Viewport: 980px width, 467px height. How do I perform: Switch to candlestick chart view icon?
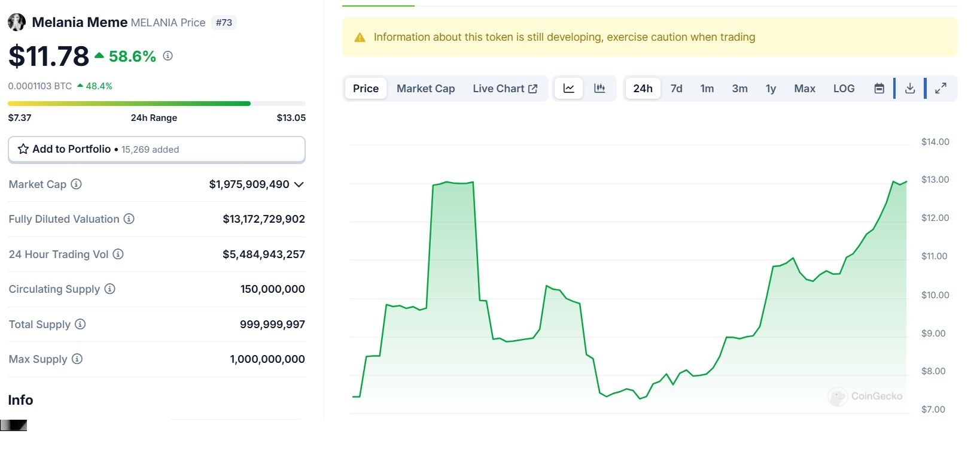[599, 89]
